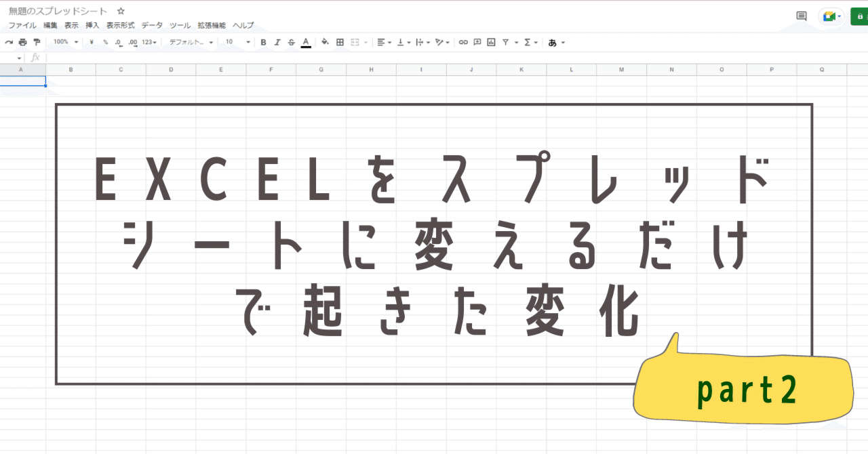Open the 編集 menu

point(50,25)
